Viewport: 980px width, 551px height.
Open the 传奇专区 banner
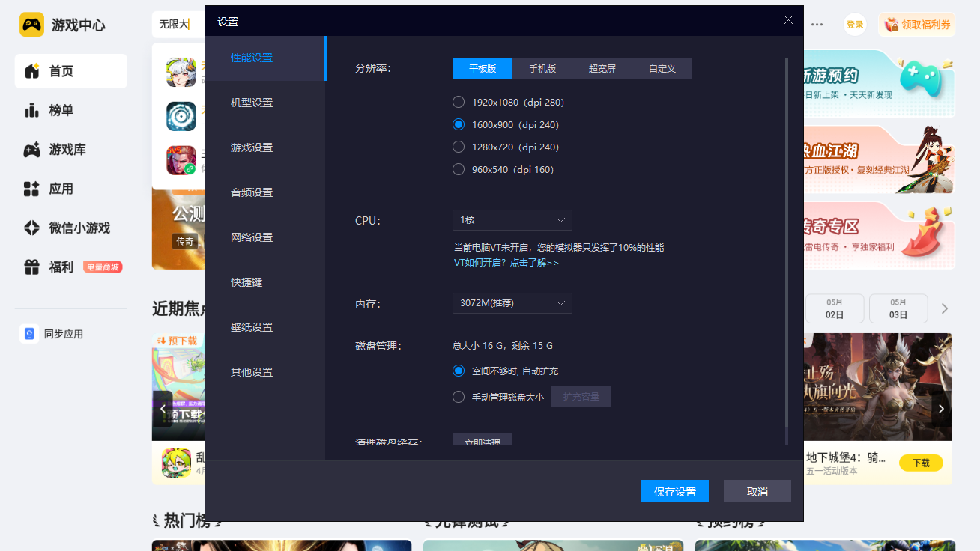point(879,236)
